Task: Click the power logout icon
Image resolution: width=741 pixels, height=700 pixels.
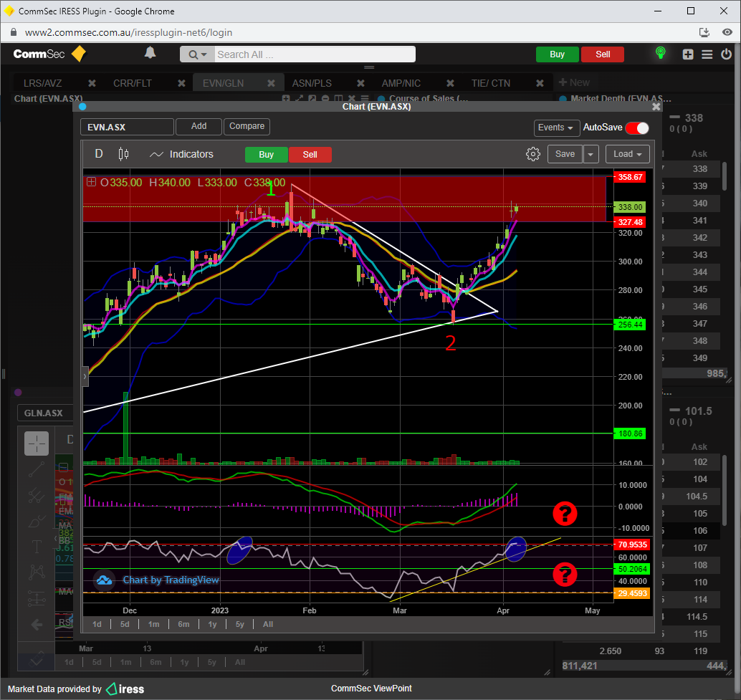Action: 727,54
